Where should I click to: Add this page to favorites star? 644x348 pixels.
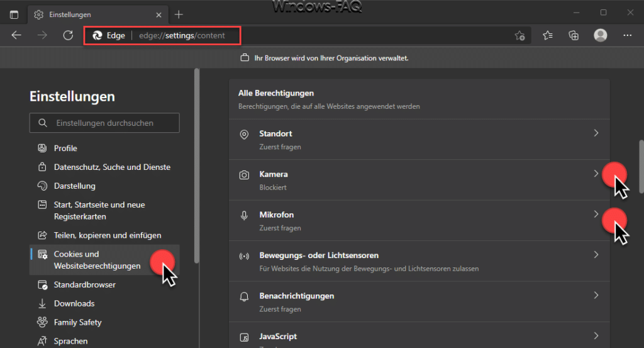(x=519, y=36)
